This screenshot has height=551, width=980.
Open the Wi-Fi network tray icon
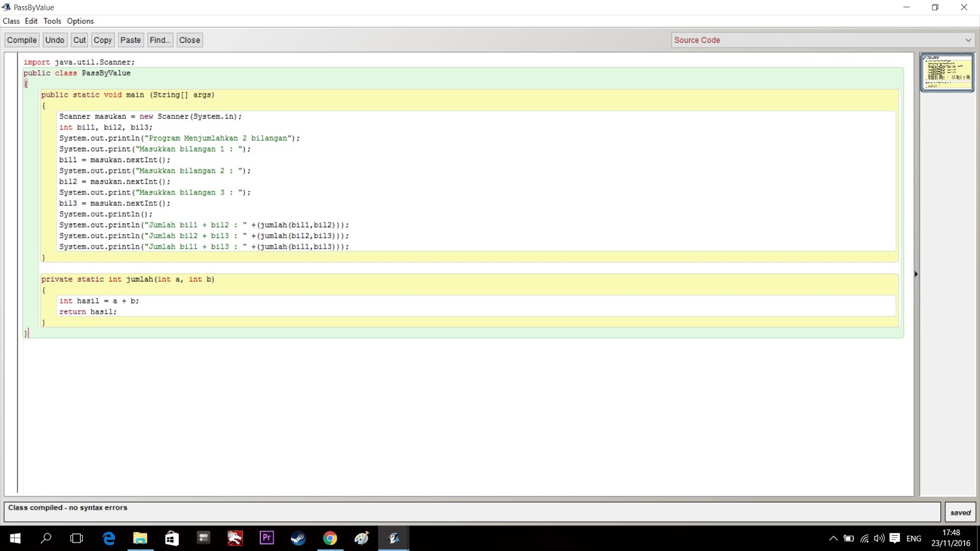(x=864, y=539)
